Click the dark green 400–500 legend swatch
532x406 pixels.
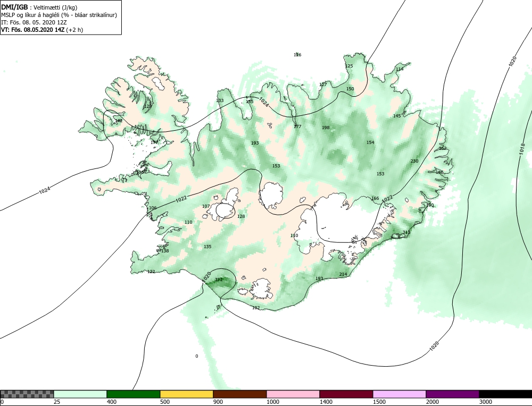pos(134,394)
